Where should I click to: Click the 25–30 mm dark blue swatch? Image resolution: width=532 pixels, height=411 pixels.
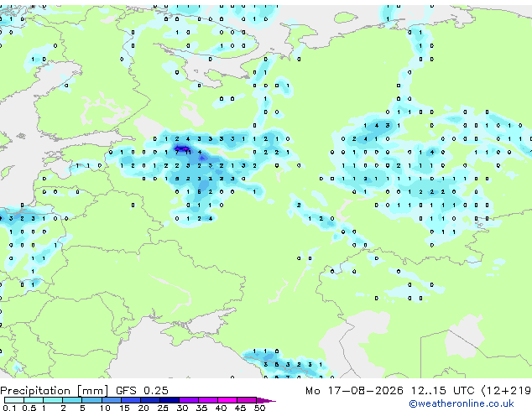(169, 400)
